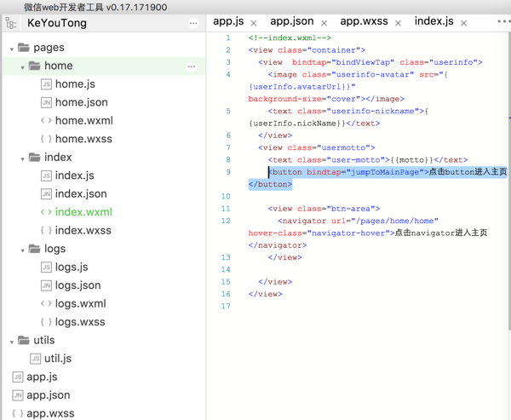Viewport: 511px width, 420px height.
Task: Collapse the pages folder arrow
Action: coord(12,49)
